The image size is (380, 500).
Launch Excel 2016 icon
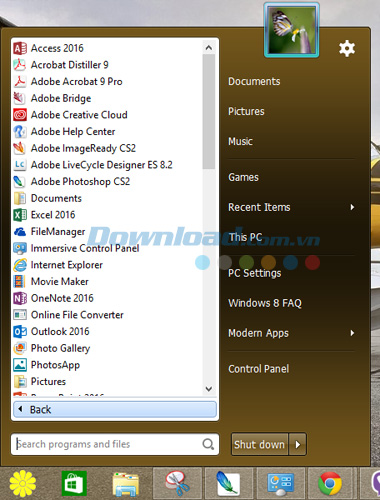(20, 215)
